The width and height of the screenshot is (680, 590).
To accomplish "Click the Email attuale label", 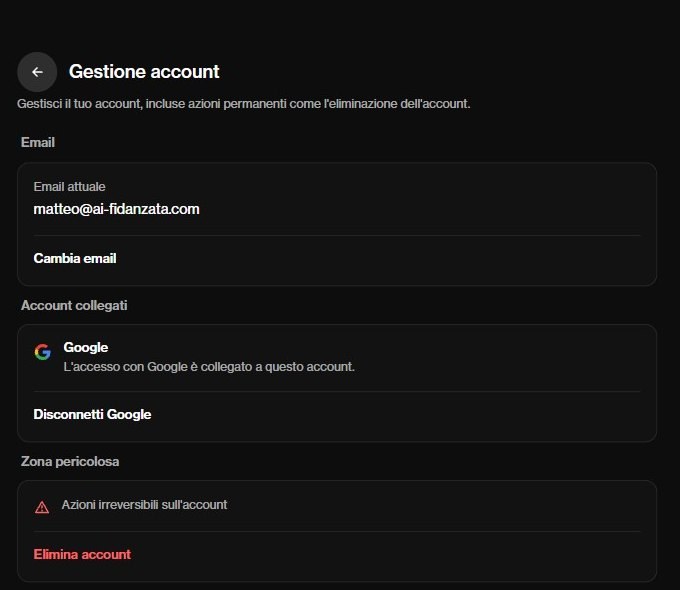I will point(69,187).
